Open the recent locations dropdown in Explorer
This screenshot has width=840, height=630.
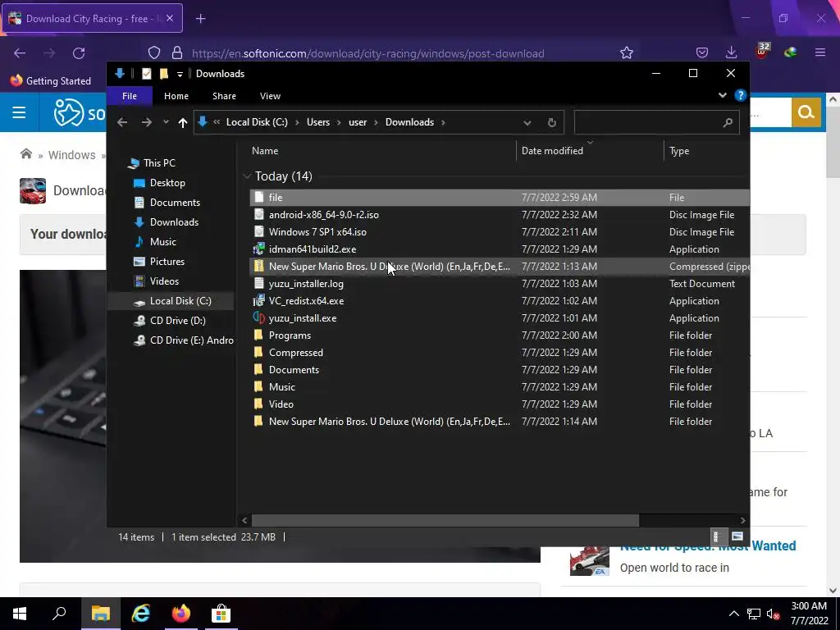pyautogui.click(x=166, y=123)
